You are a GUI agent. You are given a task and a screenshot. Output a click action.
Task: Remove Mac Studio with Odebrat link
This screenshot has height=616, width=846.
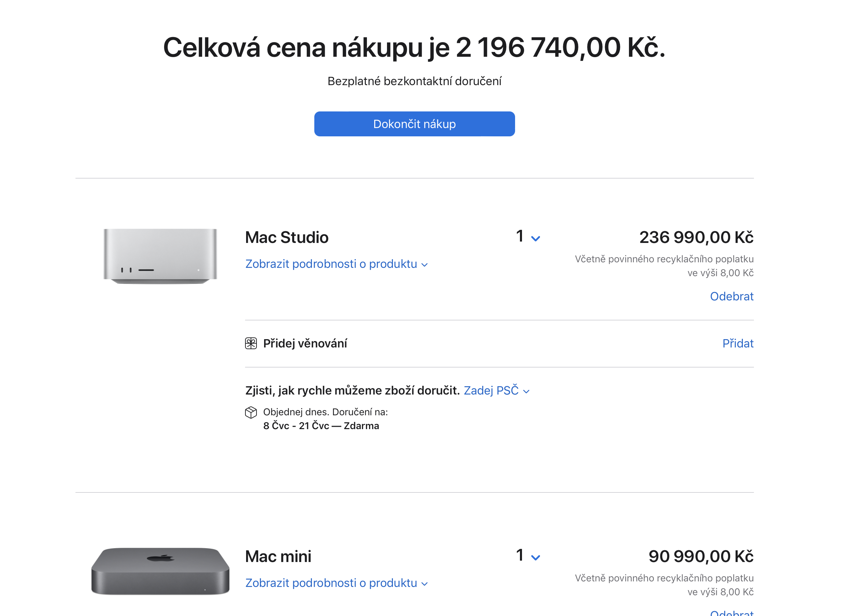click(x=732, y=297)
